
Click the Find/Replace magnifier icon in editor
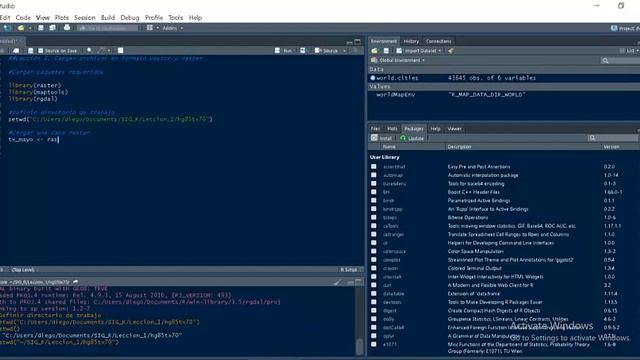point(89,51)
